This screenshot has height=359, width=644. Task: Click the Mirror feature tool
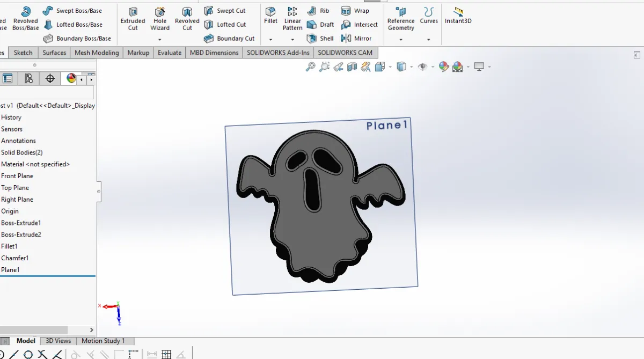pyautogui.click(x=356, y=39)
